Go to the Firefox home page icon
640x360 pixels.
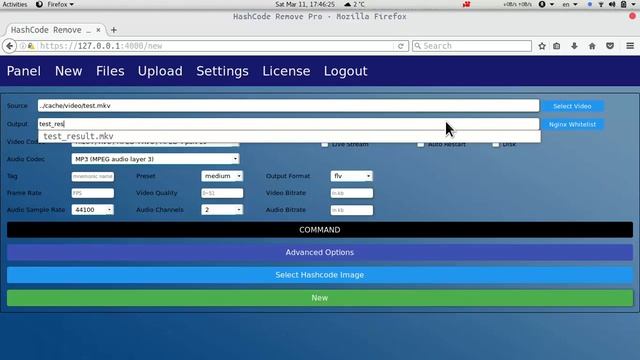click(592, 46)
